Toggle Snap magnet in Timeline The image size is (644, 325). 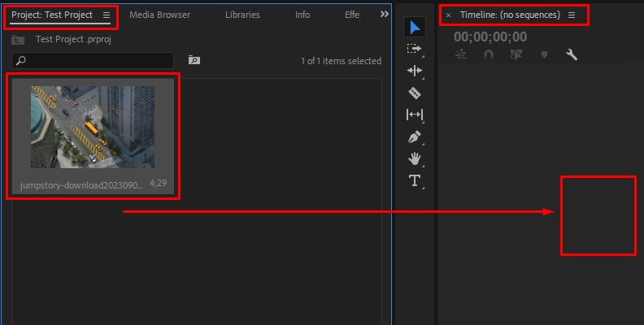[x=489, y=55]
